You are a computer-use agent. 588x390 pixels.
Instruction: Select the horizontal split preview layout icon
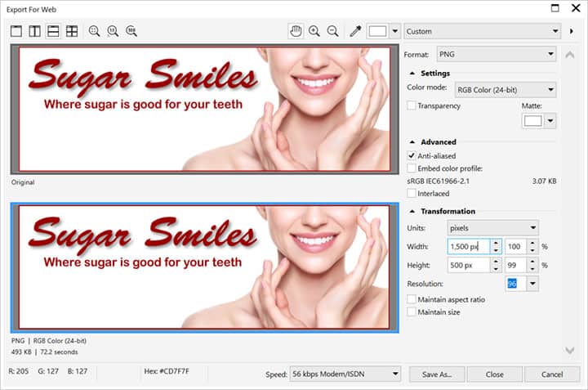click(x=53, y=31)
